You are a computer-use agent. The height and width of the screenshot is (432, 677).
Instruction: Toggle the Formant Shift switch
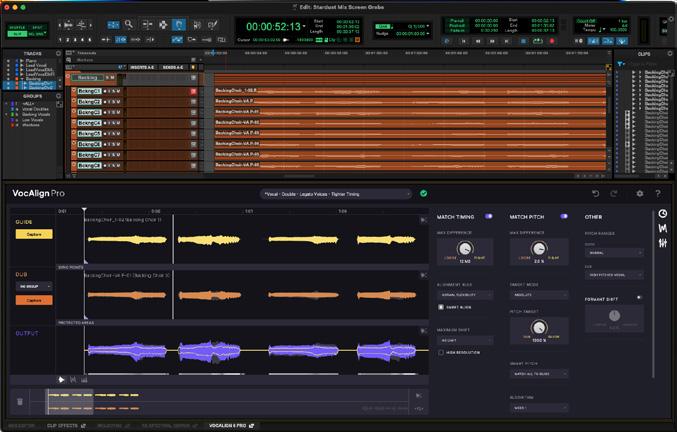pos(639,297)
